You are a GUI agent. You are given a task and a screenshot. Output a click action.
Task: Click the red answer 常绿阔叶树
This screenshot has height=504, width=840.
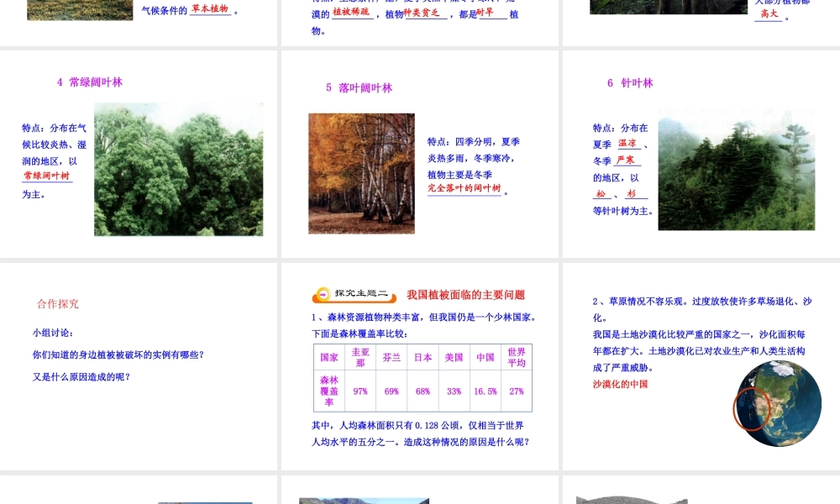tap(46, 176)
